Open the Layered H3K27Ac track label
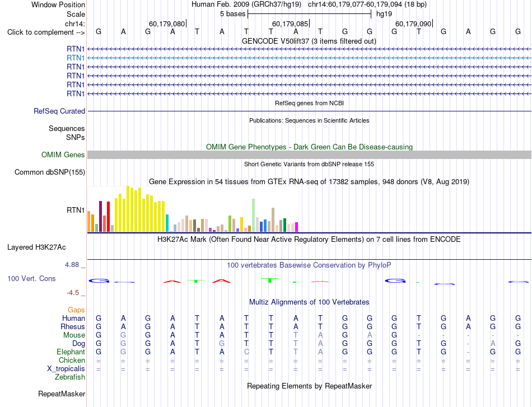 36,247
